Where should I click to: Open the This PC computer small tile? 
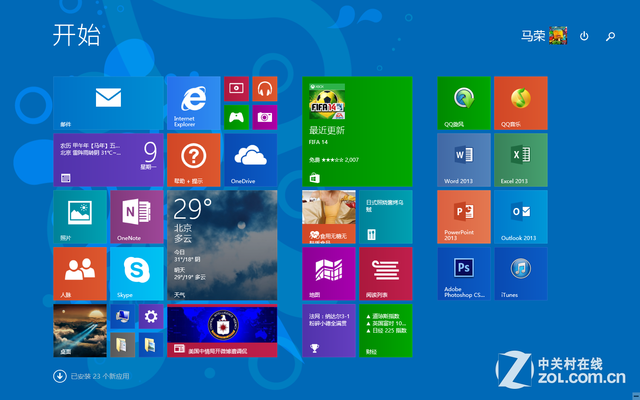click(x=122, y=316)
